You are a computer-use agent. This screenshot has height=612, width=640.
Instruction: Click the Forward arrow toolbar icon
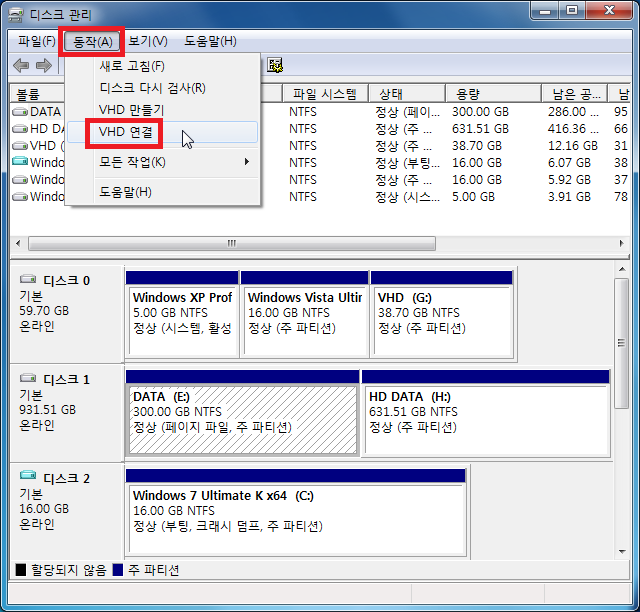pos(44,65)
